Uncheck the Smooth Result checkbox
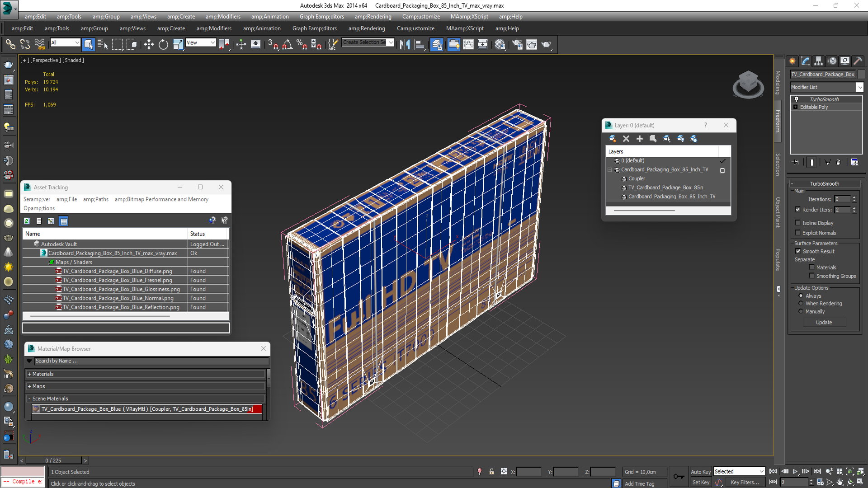Image resolution: width=868 pixels, height=488 pixels. tap(798, 251)
